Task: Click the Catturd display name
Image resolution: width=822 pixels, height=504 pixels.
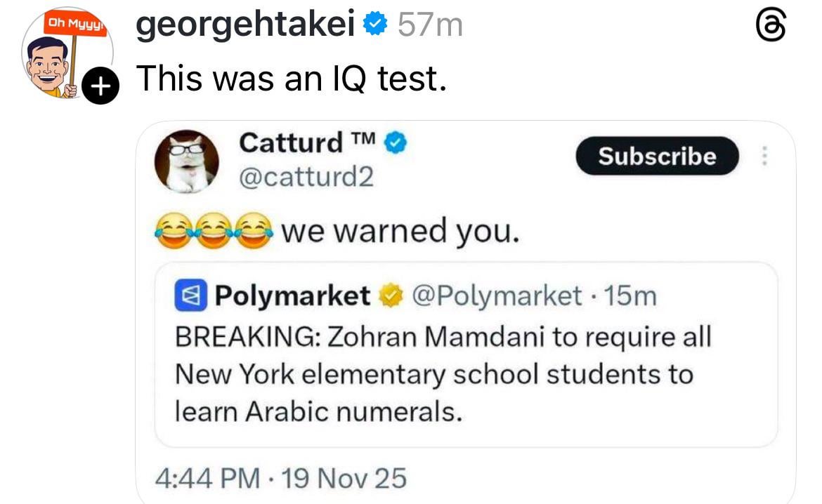Action: pyautogui.click(x=291, y=142)
